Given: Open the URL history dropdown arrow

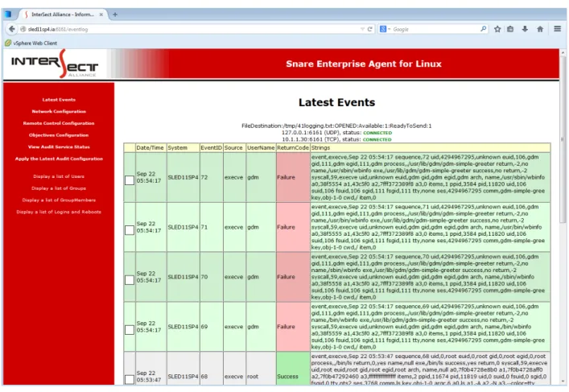Looking at the screenshot, I should coord(362,29).
